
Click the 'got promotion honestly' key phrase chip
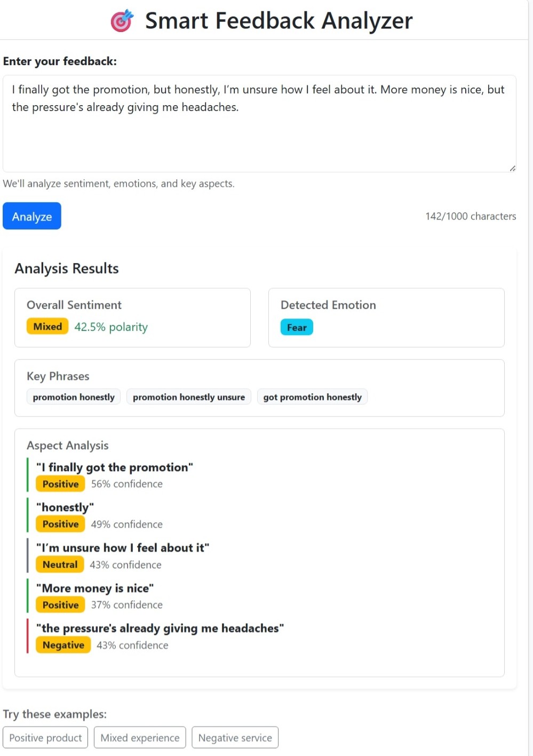click(x=312, y=396)
